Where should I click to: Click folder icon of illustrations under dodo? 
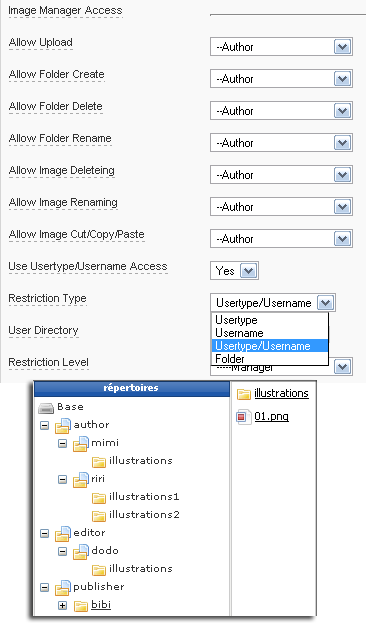click(99, 570)
